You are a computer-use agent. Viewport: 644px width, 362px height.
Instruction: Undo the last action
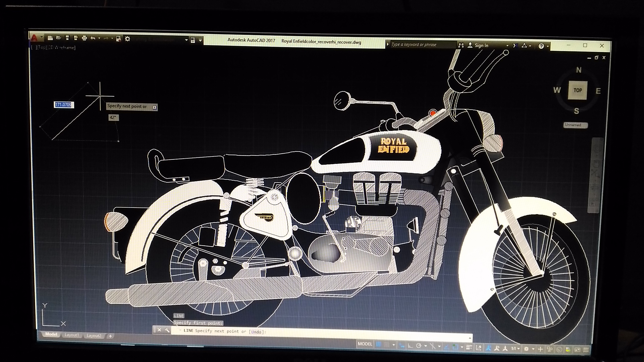pos(93,38)
